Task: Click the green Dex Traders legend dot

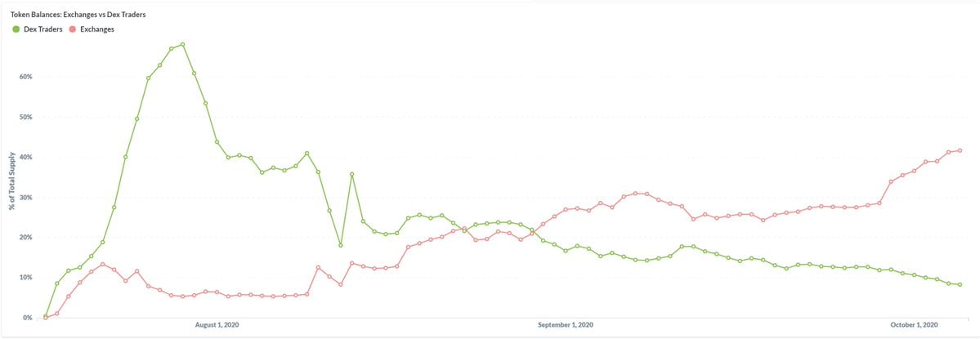Action: [16, 29]
